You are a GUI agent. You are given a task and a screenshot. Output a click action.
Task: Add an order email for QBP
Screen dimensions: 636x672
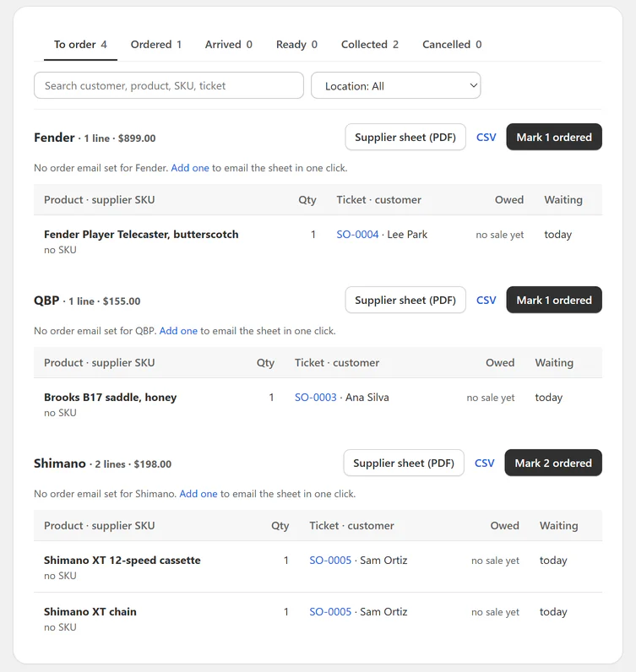(x=178, y=331)
